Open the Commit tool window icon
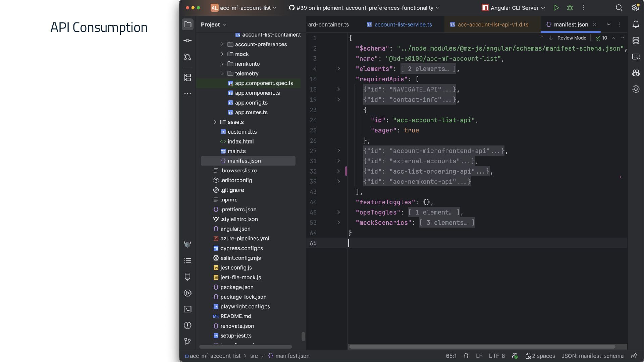 pos(188,41)
